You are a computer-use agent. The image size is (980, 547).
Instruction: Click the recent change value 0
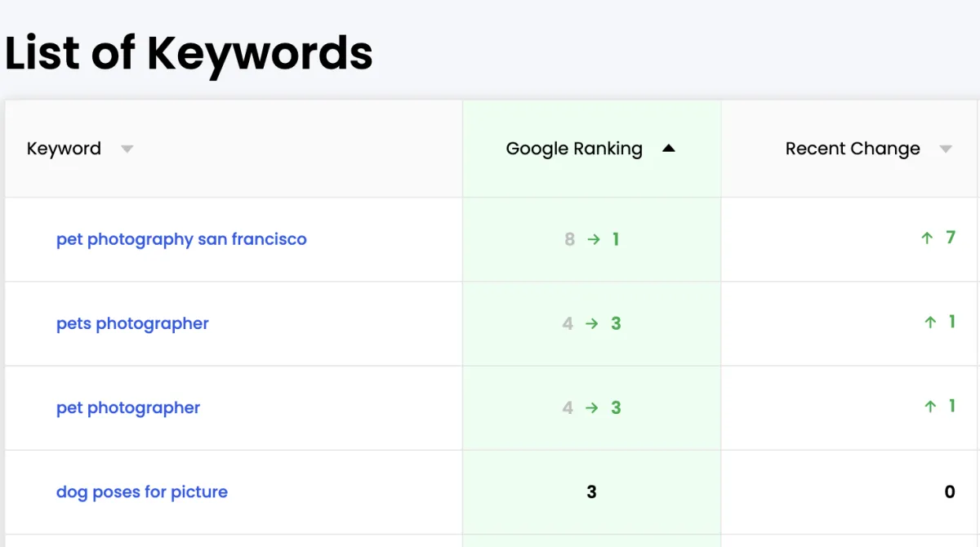[x=950, y=491]
